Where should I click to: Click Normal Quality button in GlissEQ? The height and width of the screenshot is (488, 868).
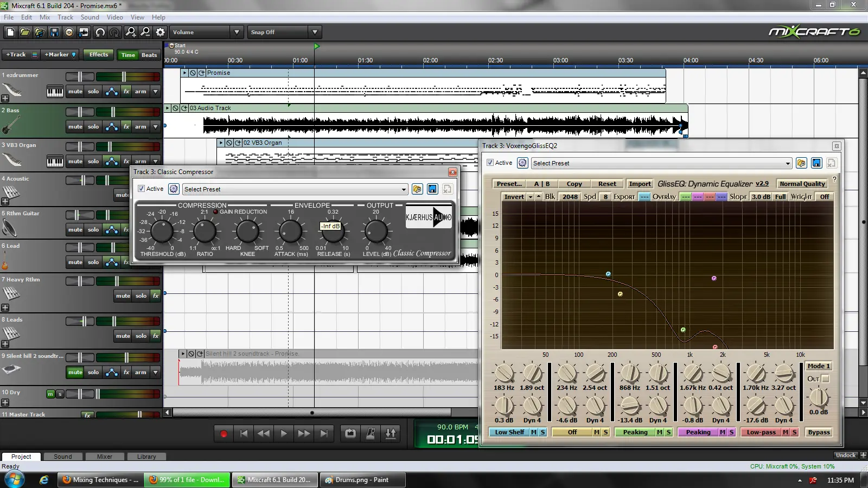[x=802, y=184]
